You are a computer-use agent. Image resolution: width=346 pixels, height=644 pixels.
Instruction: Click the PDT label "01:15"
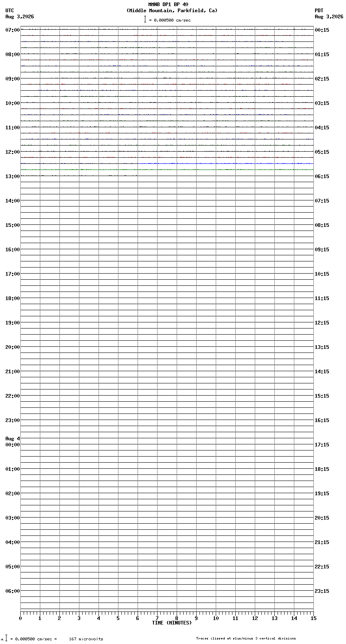click(322, 54)
